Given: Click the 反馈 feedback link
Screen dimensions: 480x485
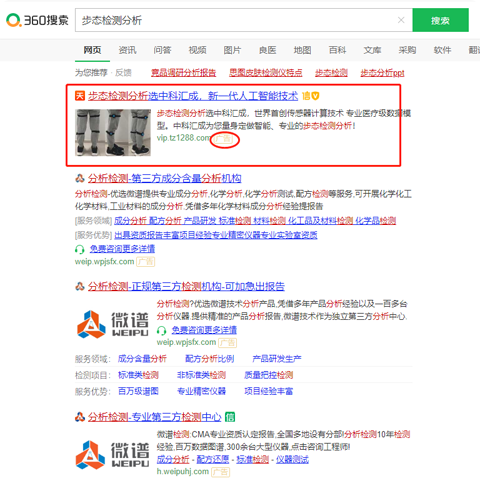Looking at the screenshot, I should pyautogui.click(x=123, y=72).
